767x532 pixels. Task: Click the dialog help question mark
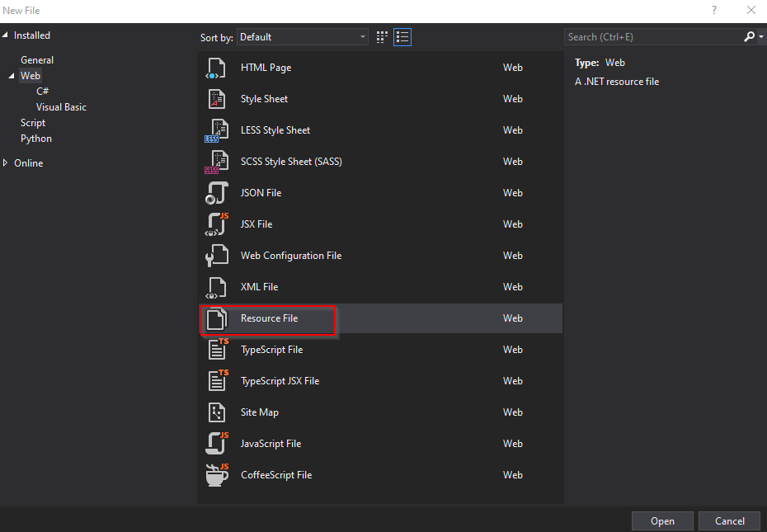tap(713, 11)
